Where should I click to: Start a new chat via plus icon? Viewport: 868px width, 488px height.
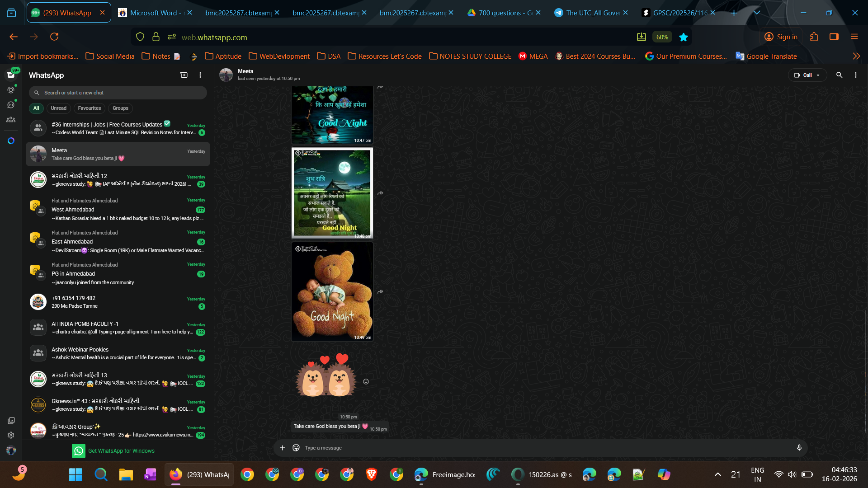184,75
